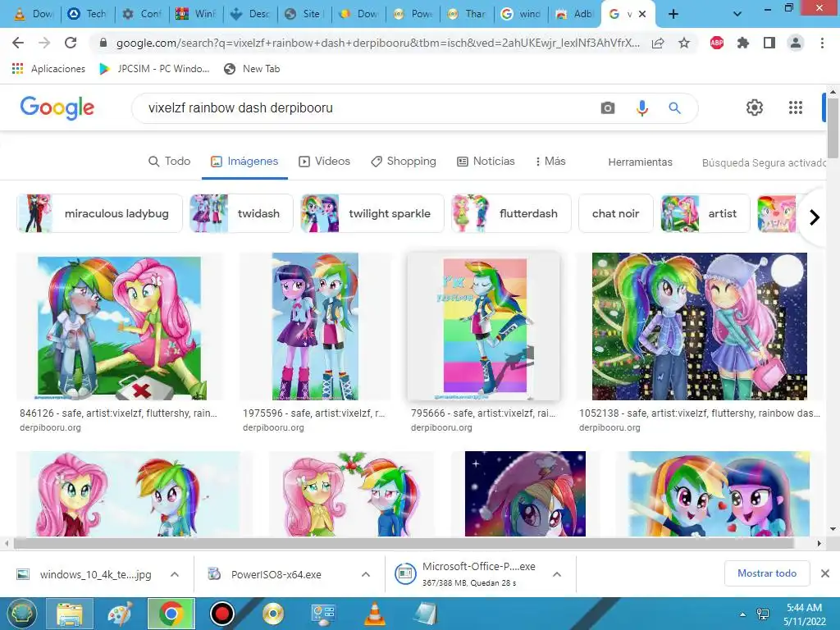
Task: Open Google quick settings gear
Action: 755,107
